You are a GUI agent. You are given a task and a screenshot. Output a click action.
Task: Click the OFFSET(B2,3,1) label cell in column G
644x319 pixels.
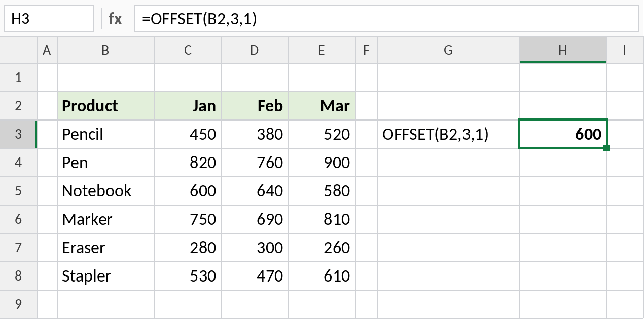[x=449, y=134]
